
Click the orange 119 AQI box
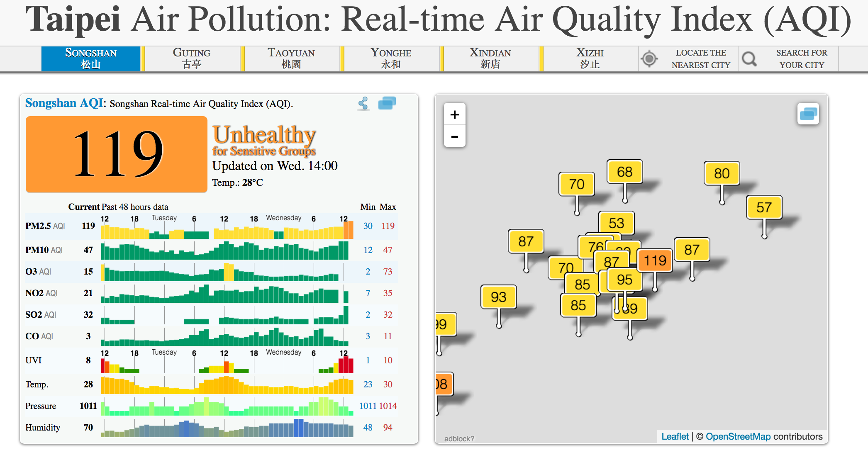tap(117, 154)
